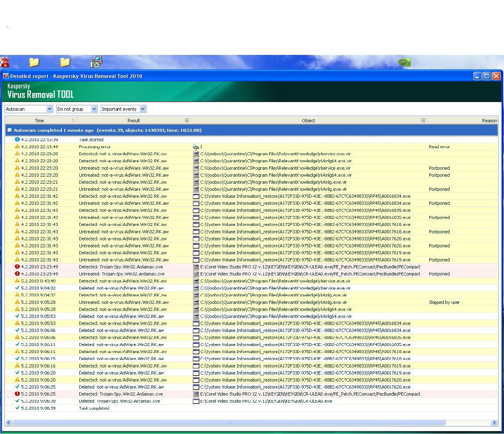Expand the Object column plus box
The height and width of the screenshot is (434, 504).
point(423,121)
